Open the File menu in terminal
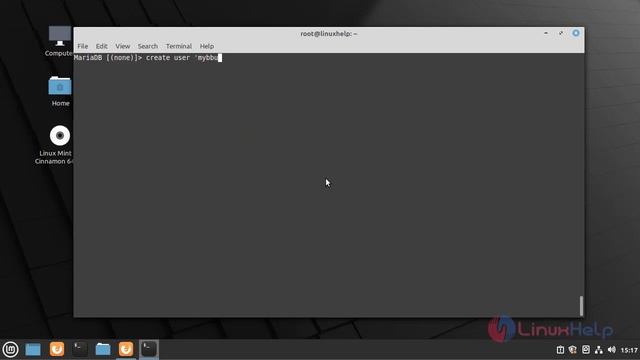 point(82,46)
